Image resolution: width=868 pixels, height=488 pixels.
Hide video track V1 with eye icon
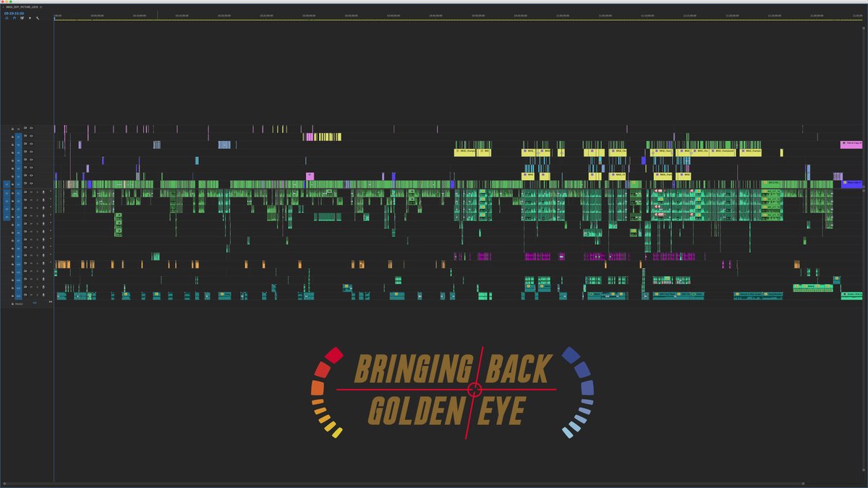31,184
